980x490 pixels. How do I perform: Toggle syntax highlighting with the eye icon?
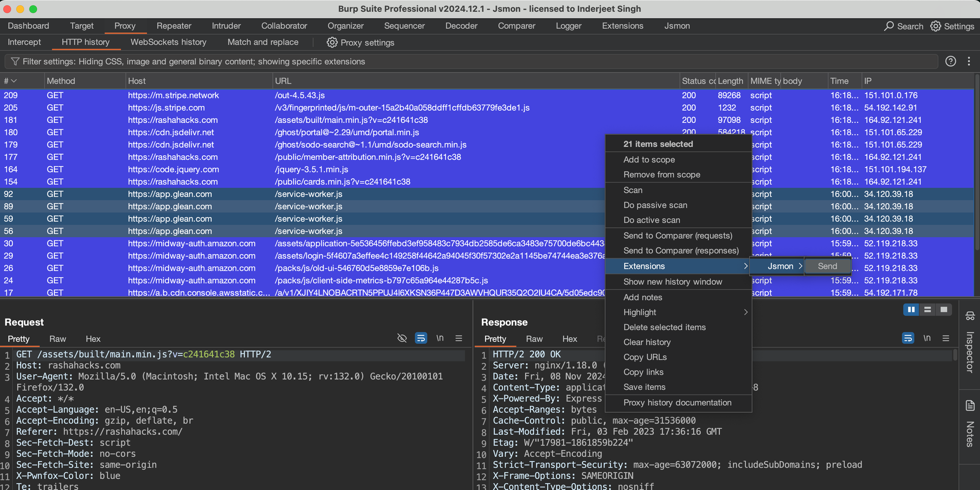tap(402, 338)
